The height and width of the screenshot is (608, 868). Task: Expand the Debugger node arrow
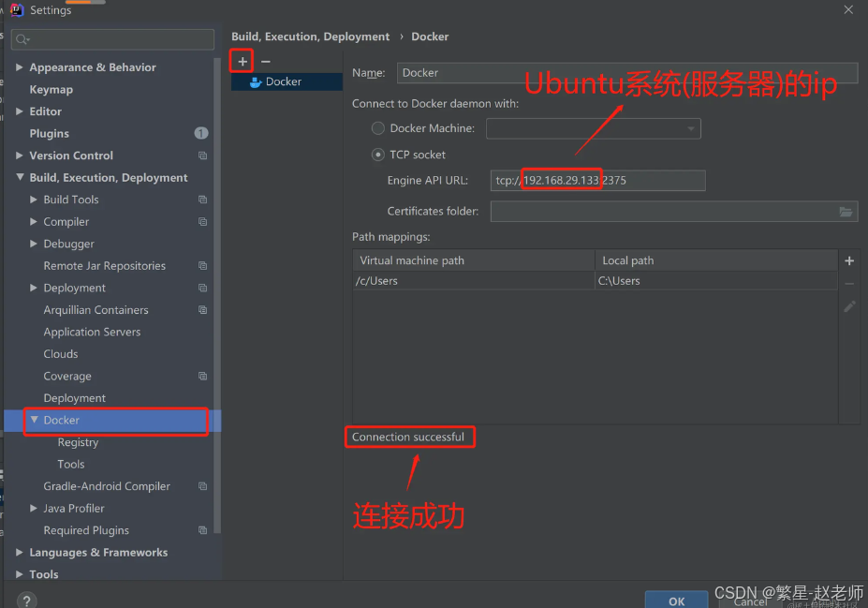point(33,244)
